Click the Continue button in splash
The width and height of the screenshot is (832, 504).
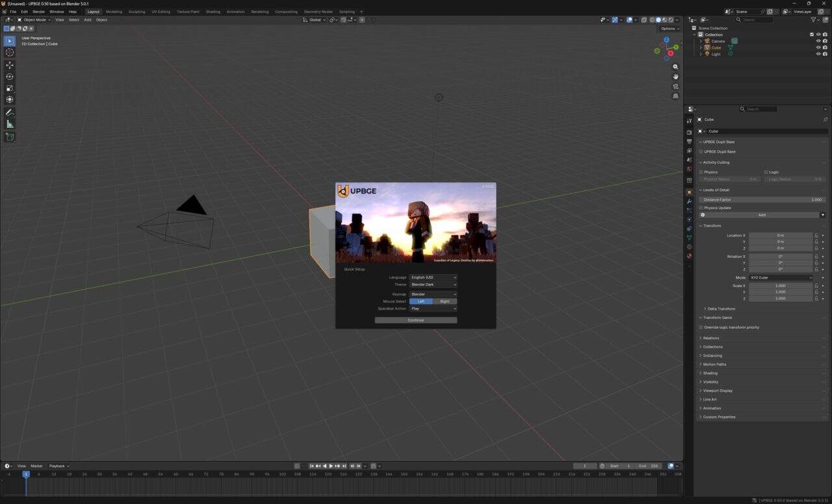(415, 320)
